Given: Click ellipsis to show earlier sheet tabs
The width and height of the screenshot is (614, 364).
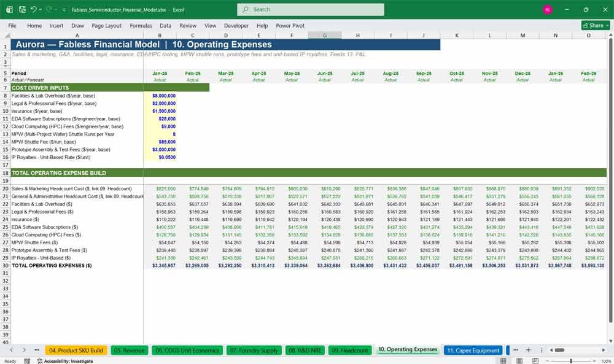Looking at the screenshot, I should click(37, 350).
